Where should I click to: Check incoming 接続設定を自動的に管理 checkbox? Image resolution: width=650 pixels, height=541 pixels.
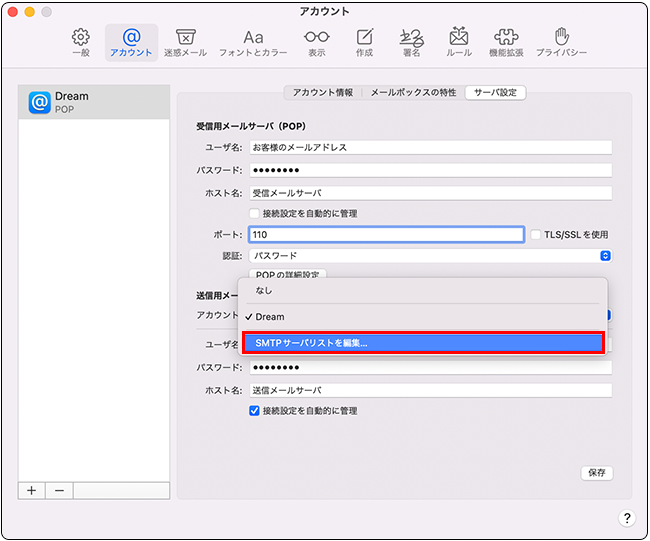point(254,213)
